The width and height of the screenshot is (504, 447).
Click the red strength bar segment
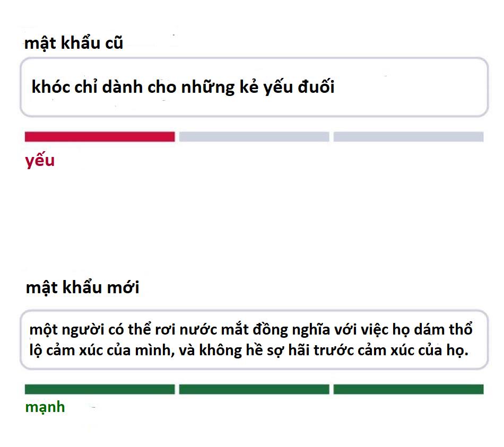100,137
